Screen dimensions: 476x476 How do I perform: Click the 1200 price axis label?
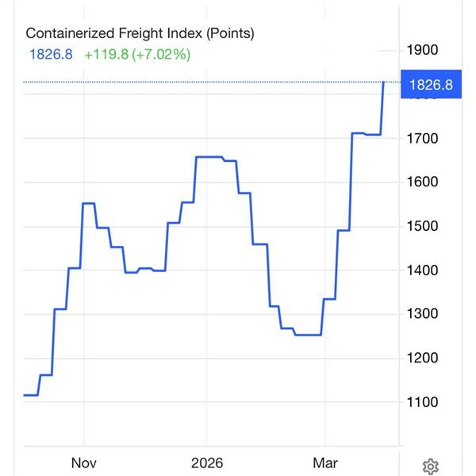tap(422, 359)
